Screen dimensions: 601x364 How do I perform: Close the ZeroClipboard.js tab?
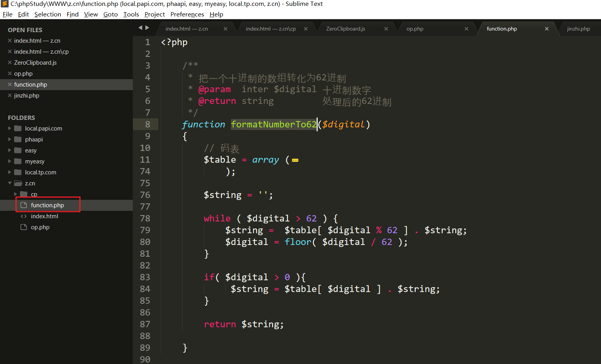tap(386, 29)
